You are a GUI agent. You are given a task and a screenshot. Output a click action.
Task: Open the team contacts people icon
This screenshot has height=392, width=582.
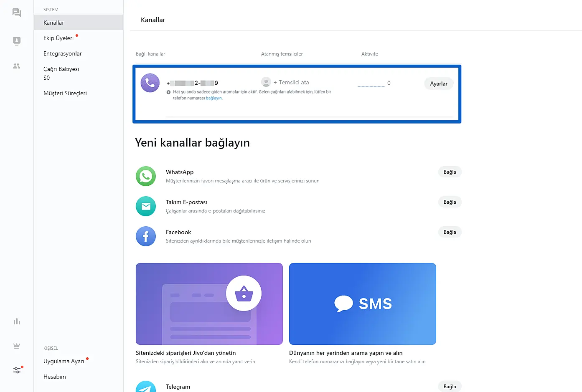(17, 66)
